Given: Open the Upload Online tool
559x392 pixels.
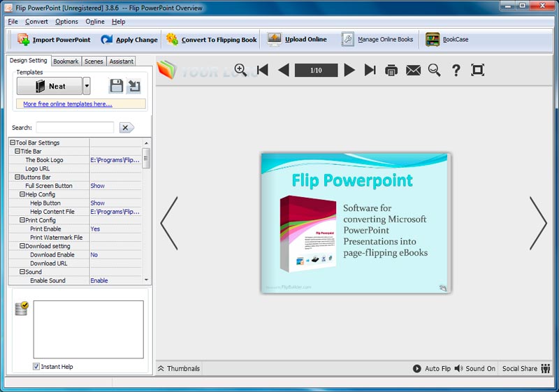Looking at the screenshot, I should [297, 39].
